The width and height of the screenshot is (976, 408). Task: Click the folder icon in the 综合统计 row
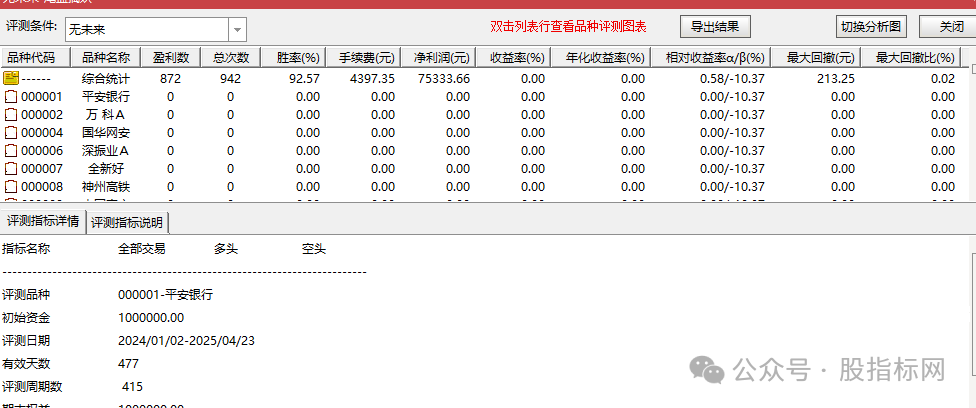tap(11, 78)
